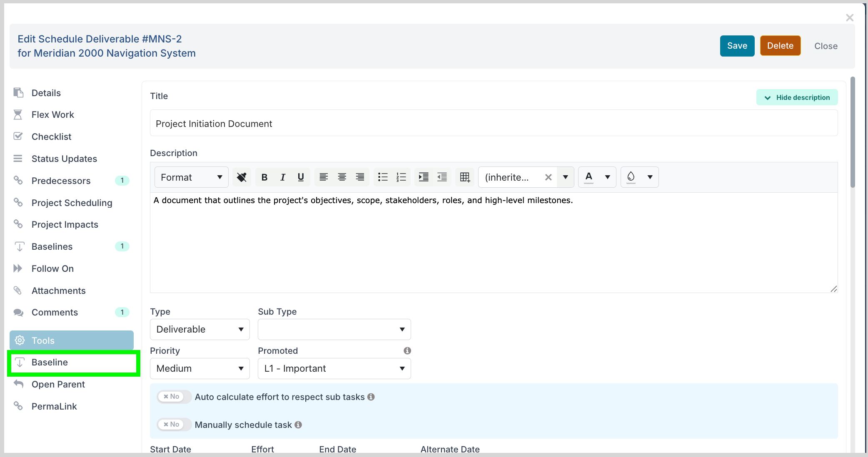Switch to the Checklist section
This screenshot has width=868, height=457.
[51, 137]
